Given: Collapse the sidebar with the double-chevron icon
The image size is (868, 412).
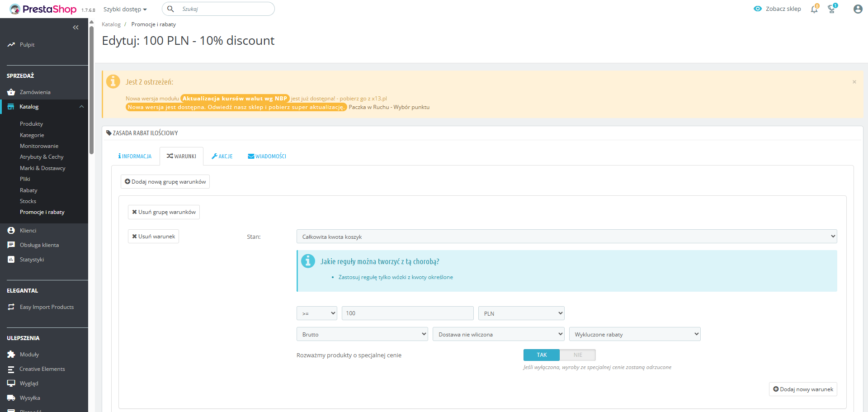Looking at the screenshot, I should [x=75, y=28].
